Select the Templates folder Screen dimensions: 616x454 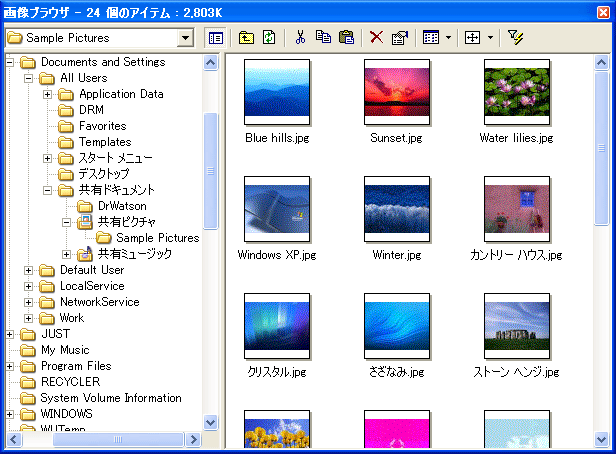[x=105, y=142]
